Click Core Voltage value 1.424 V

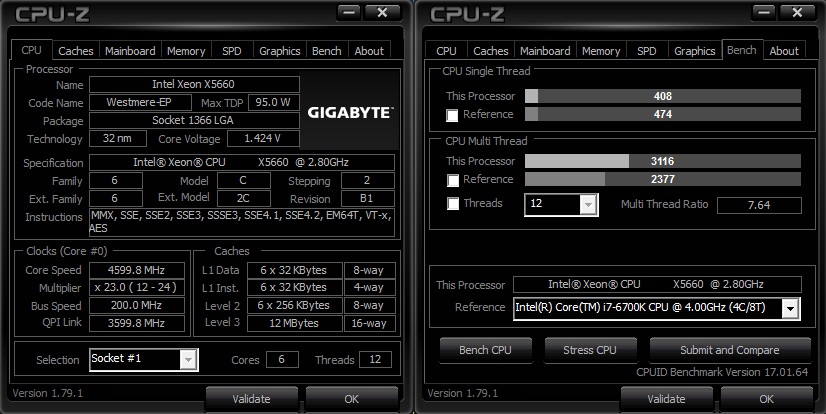click(263, 139)
